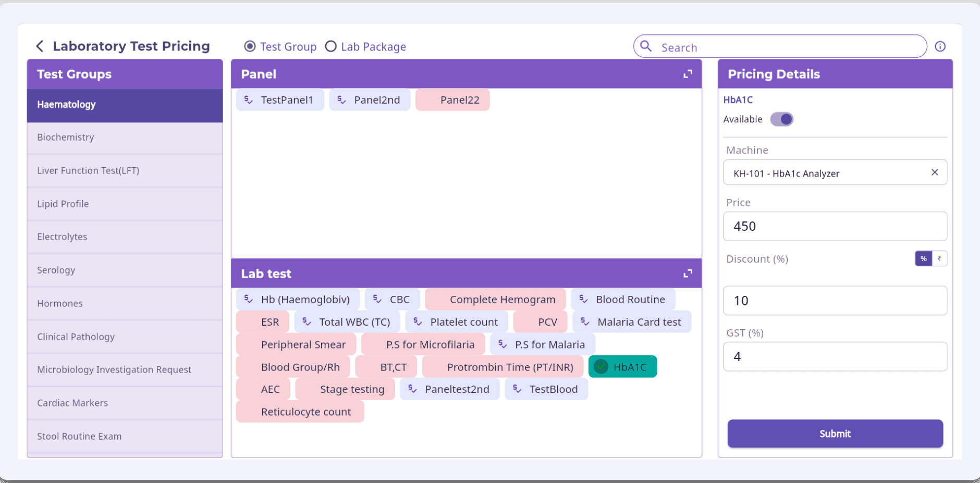Select the Lab Package radio button
Image resolution: width=980 pixels, height=483 pixels.
pyautogui.click(x=330, y=46)
